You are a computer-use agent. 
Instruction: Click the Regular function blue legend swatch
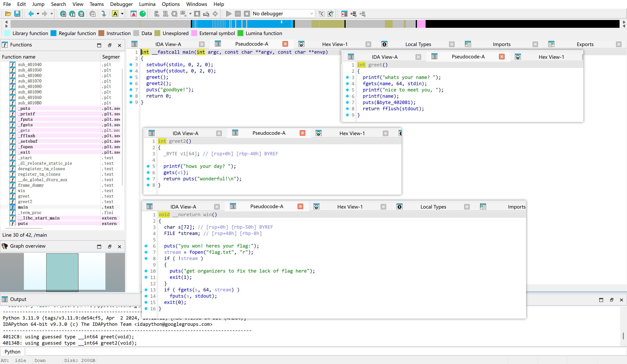click(x=53, y=33)
